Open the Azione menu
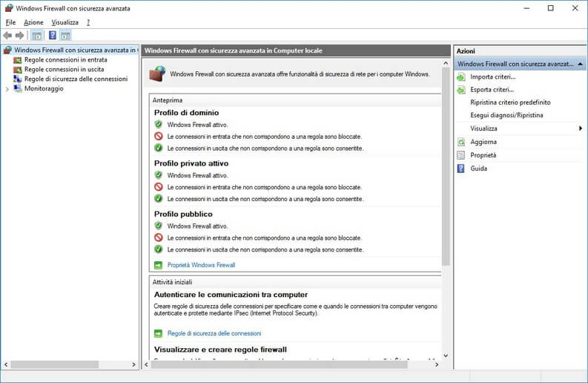This screenshot has height=383, width=588. pyautogui.click(x=33, y=22)
